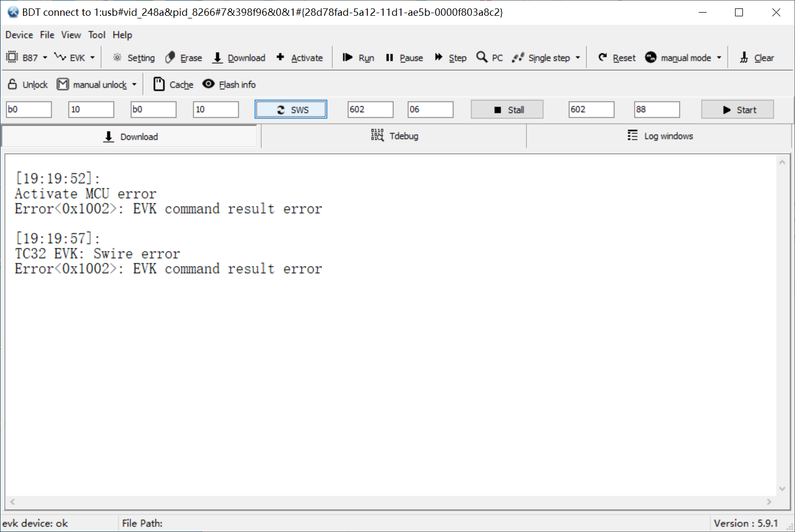This screenshot has height=532, width=795.
Task: Click the 'Version : 5.9.1' status text
Action: point(746,523)
